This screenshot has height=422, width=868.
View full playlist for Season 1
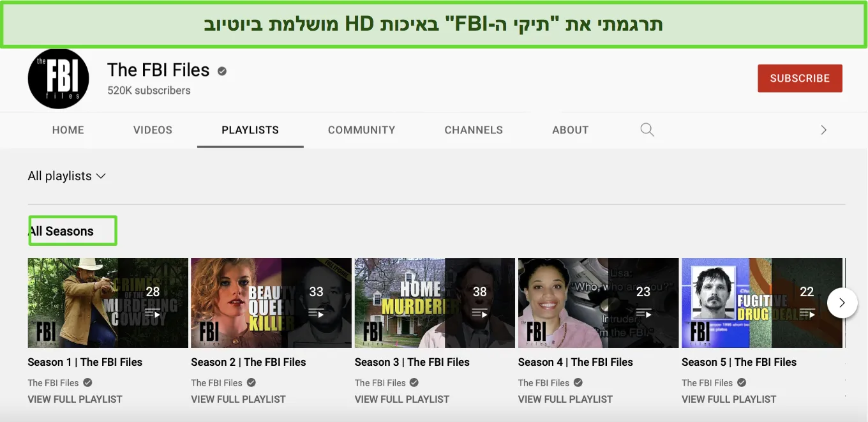[75, 399]
